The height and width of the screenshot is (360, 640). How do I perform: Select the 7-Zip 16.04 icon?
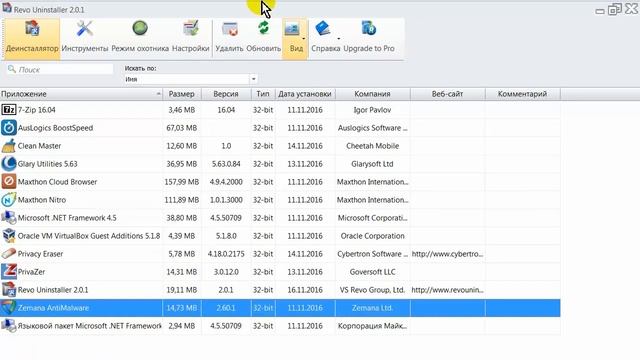point(9,110)
